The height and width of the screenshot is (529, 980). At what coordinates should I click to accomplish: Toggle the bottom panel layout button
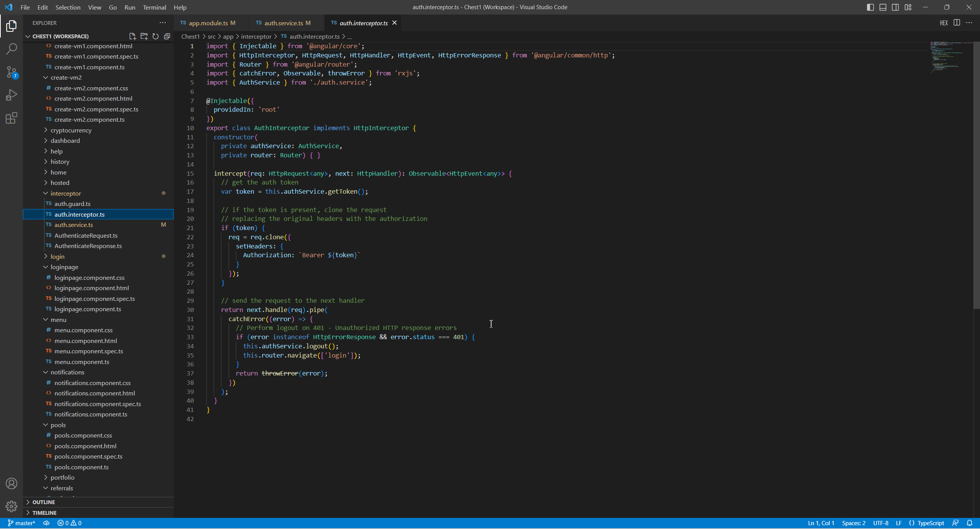point(883,7)
